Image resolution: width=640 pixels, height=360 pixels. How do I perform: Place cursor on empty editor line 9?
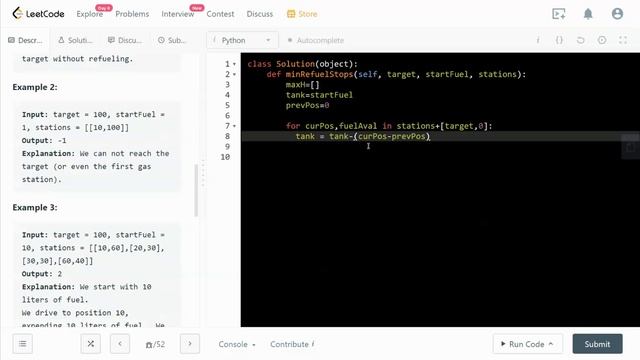(440, 147)
